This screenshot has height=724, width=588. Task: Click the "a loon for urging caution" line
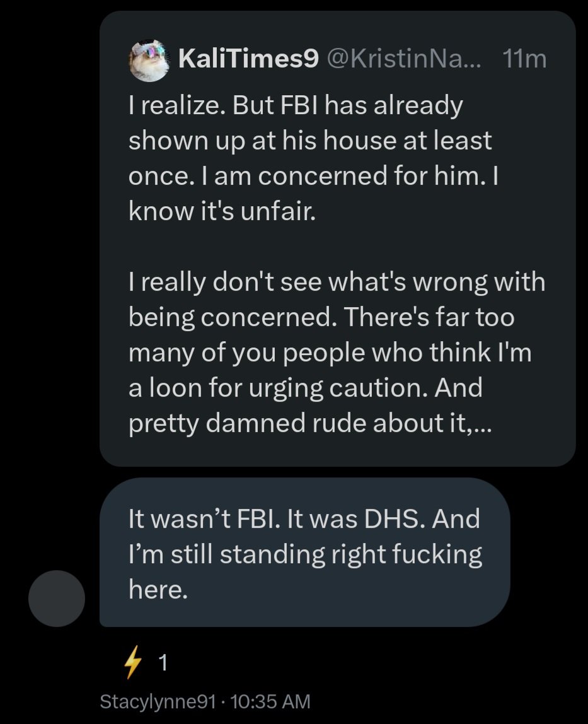[305, 387]
